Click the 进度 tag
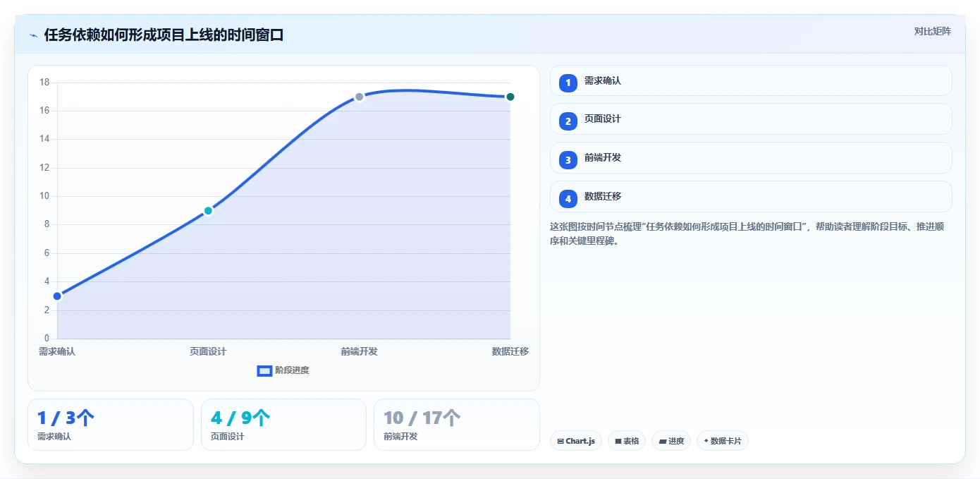Viewport: 980px width, 479px height. 671,441
